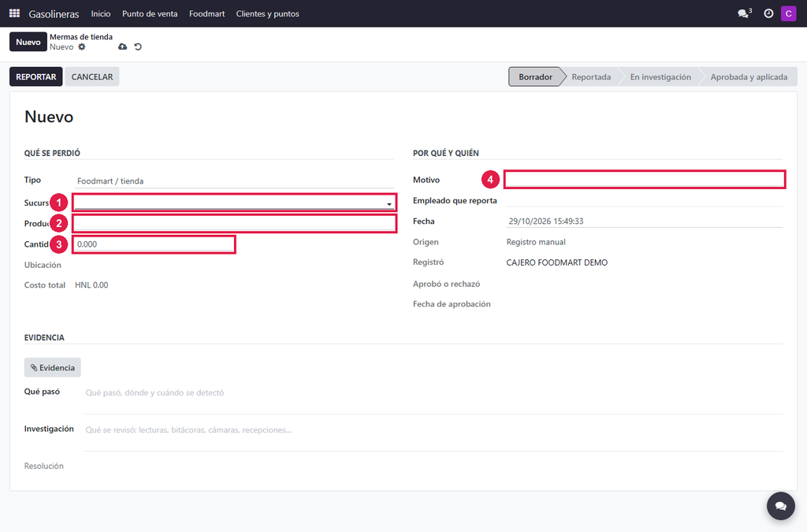Open the gear actions menu beside Nuevo
Screen dimensions: 807x532
point(82,47)
